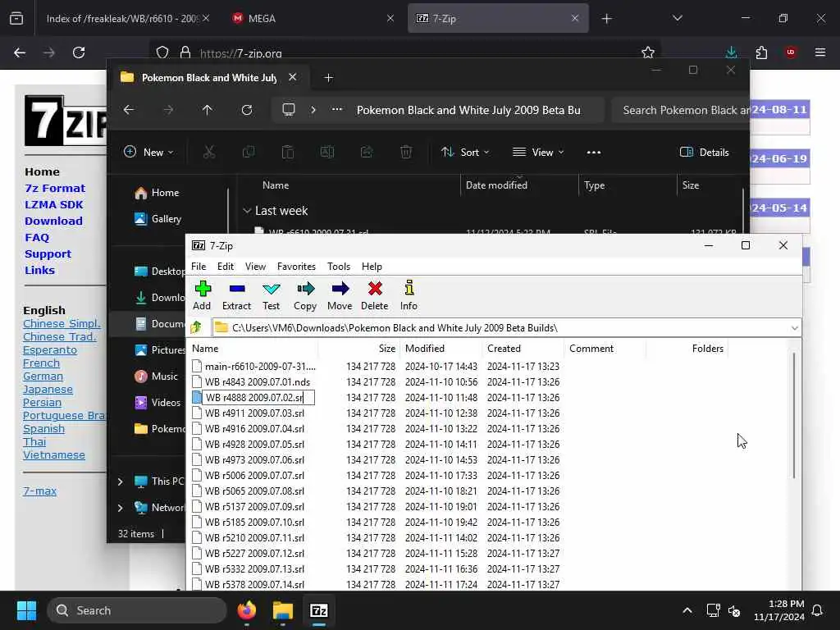Open the Windows Start menu
Image resolution: width=840 pixels, height=630 pixels.
[26, 610]
